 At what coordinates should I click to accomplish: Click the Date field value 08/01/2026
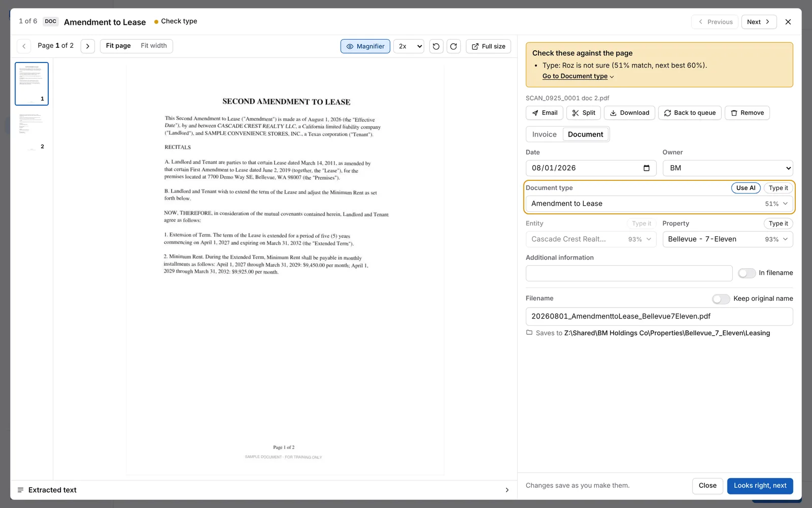coord(554,168)
